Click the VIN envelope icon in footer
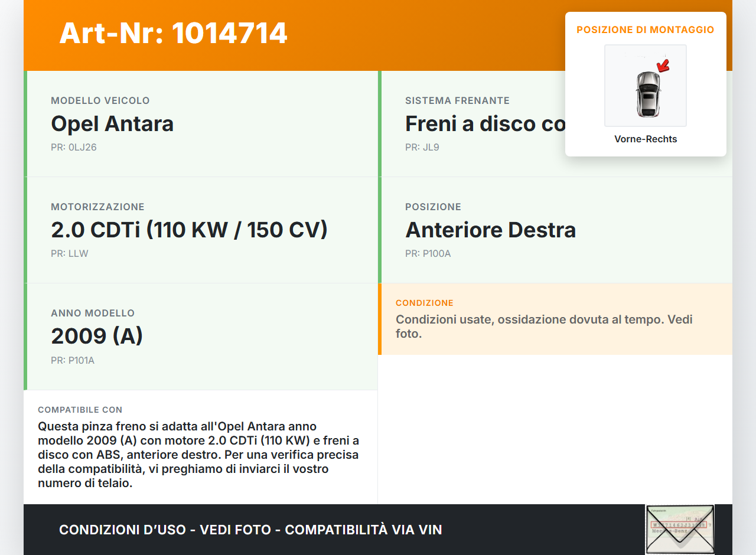756x555 pixels. pyautogui.click(x=679, y=530)
